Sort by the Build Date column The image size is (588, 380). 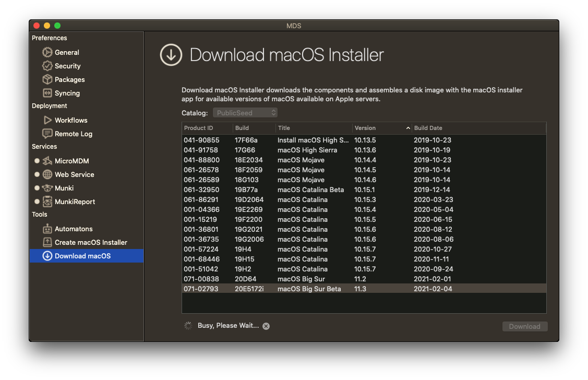(478, 128)
